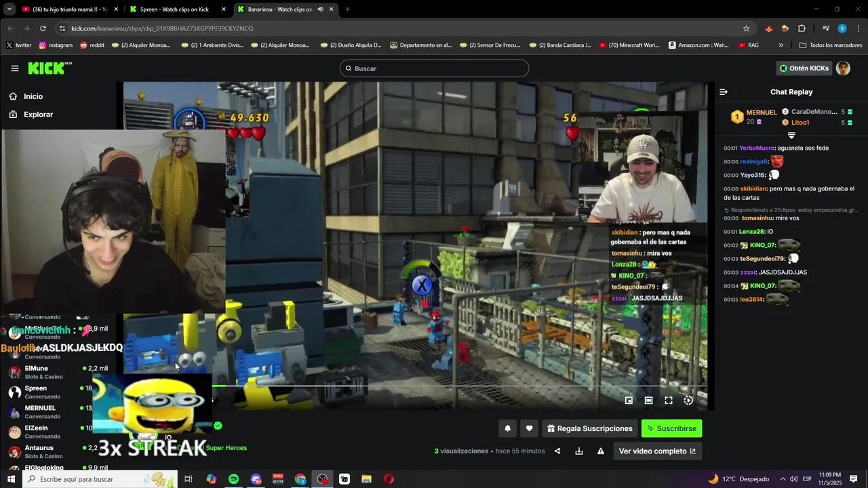Open the twitter bookmark
This screenshot has height=488, width=868.
coord(19,45)
